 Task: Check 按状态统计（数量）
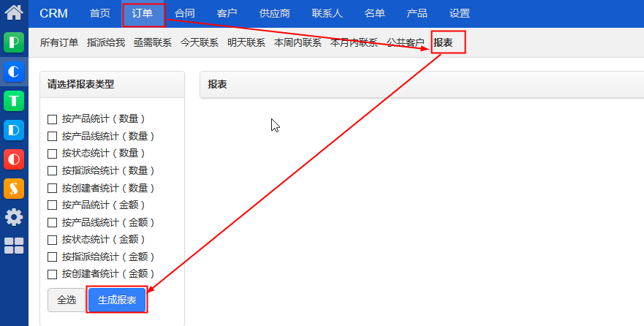click(52, 153)
